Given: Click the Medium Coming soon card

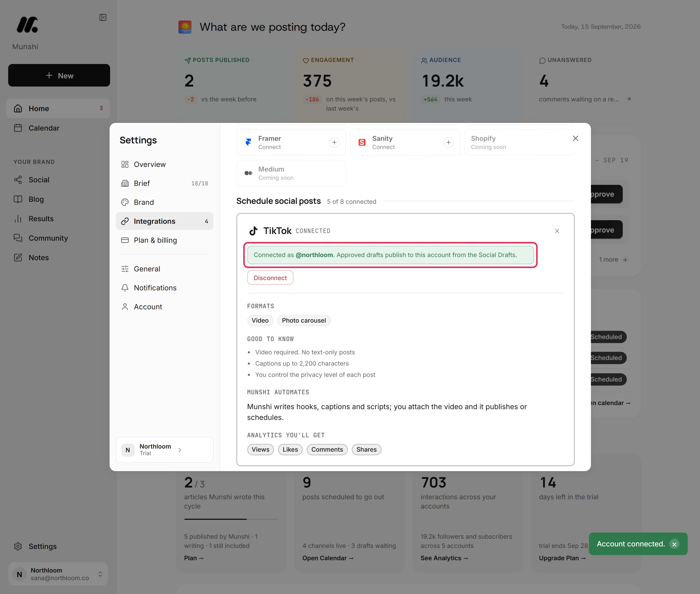Looking at the screenshot, I should coord(291,173).
